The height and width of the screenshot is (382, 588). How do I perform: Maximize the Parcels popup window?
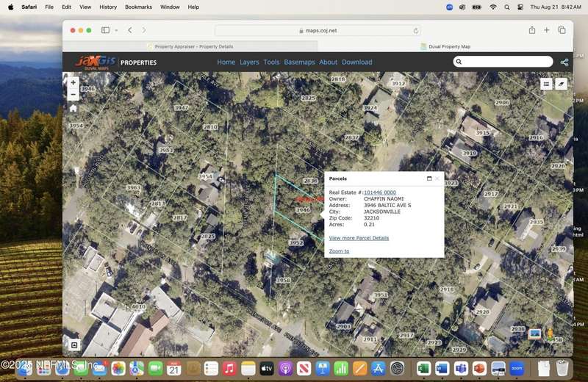point(429,179)
